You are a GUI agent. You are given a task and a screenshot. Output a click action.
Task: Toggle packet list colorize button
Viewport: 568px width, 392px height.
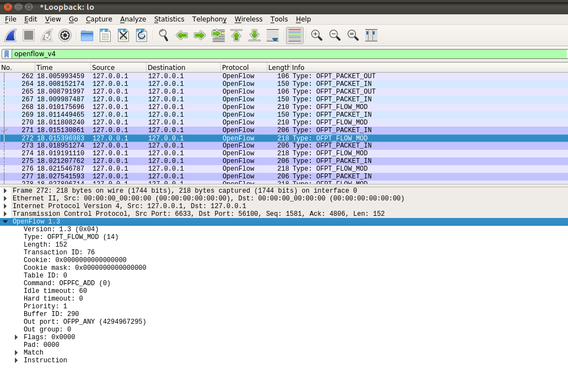point(295,35)
